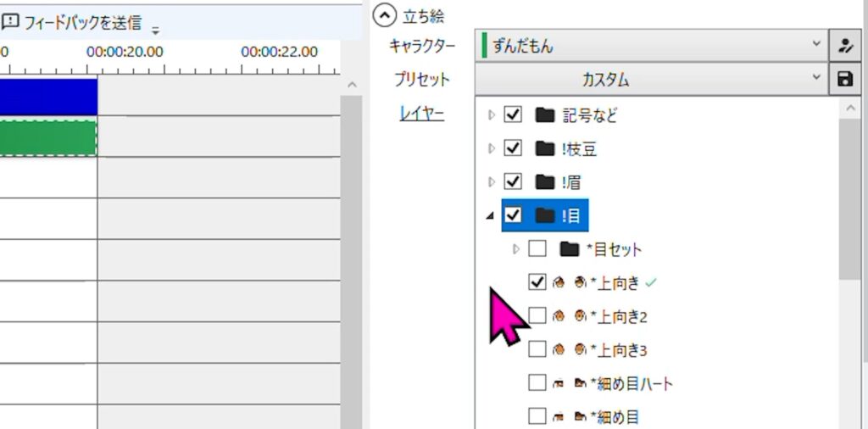Viewport: 868px width, 429px height.
Task: Click the 記号など folder icon
Action: tap(545, 115)
